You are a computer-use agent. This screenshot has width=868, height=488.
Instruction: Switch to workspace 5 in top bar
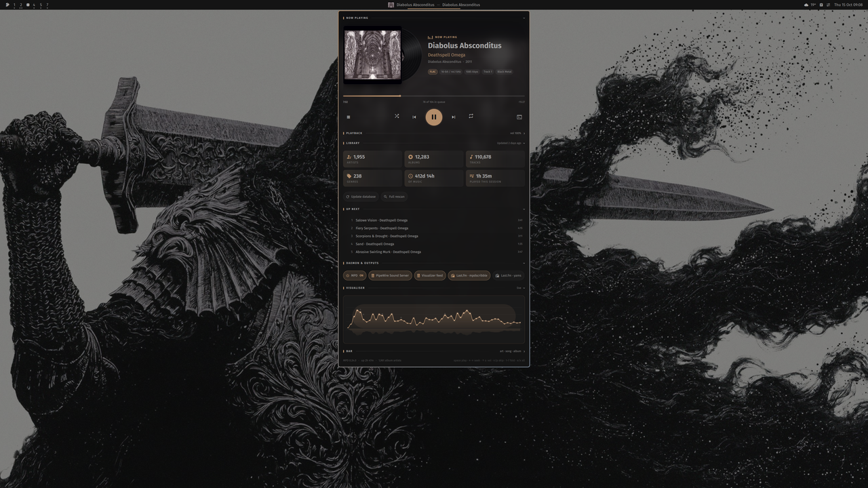coord(41,5)
